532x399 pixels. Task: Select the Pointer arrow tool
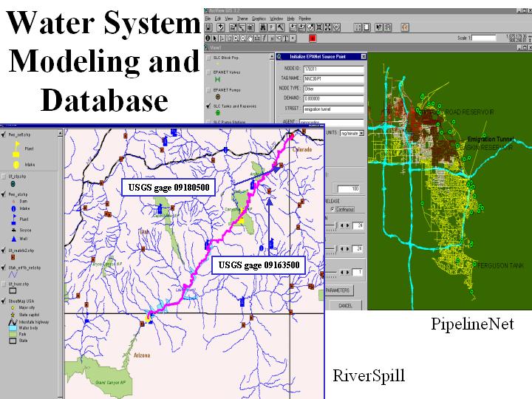215,38
